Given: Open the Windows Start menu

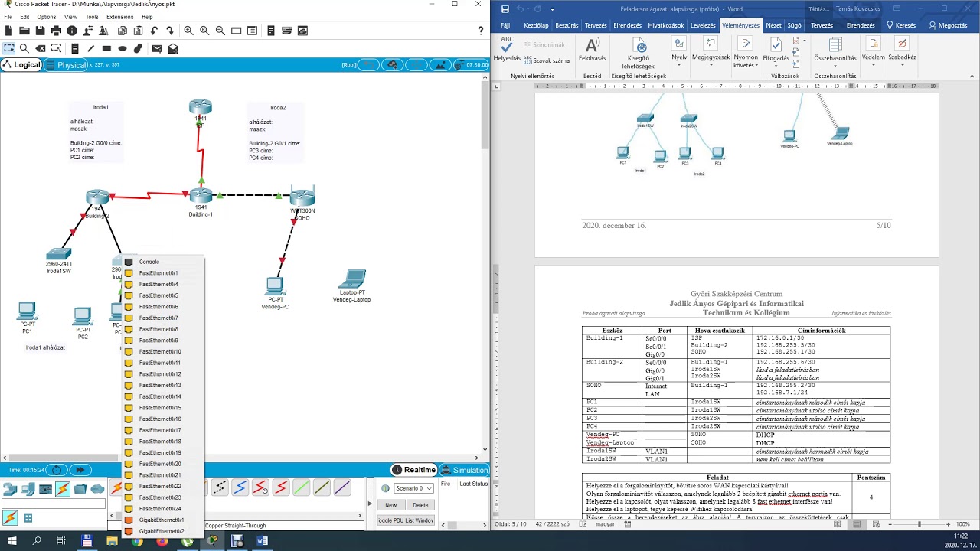Looking at the screenshot, I should [x=12, y=541].
